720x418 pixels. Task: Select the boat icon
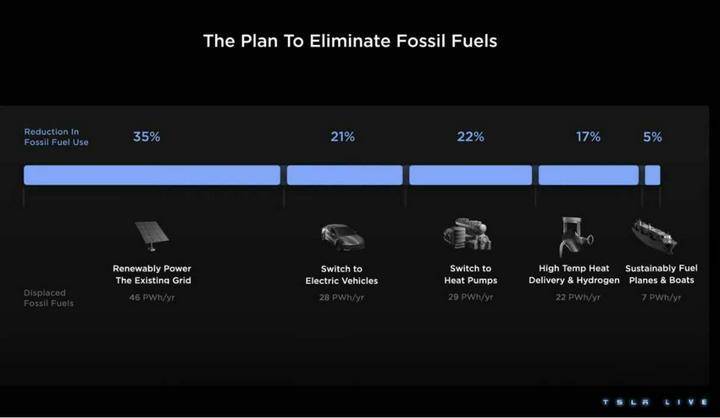point(654,236)
